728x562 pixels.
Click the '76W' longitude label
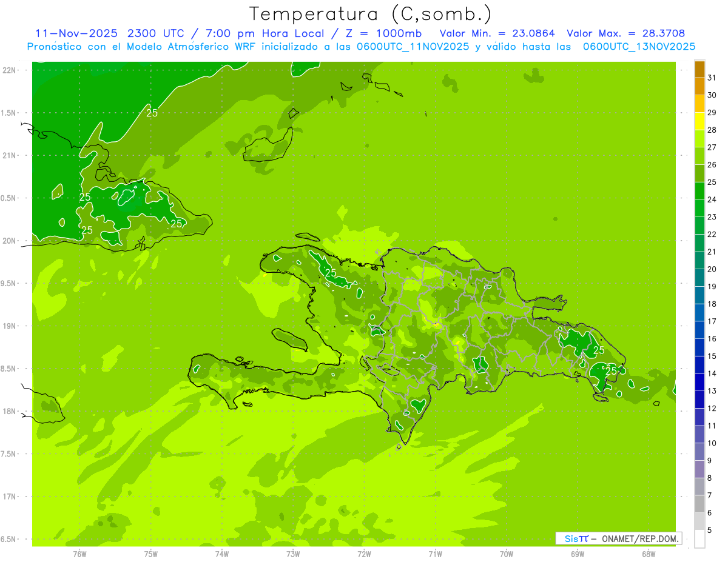click(x=79, y=554)
